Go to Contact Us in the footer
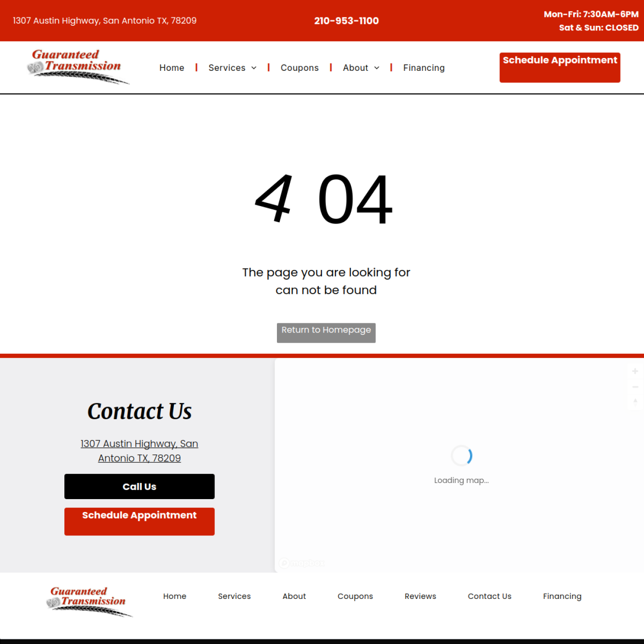The height and width of the screenshot is (644, 644). [489, 596]
